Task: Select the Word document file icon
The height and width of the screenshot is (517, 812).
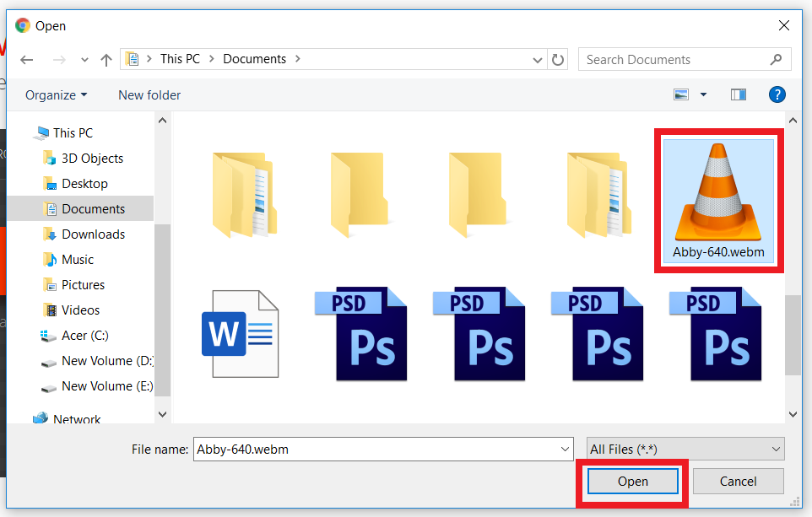Action: click(x=240, y=333)
